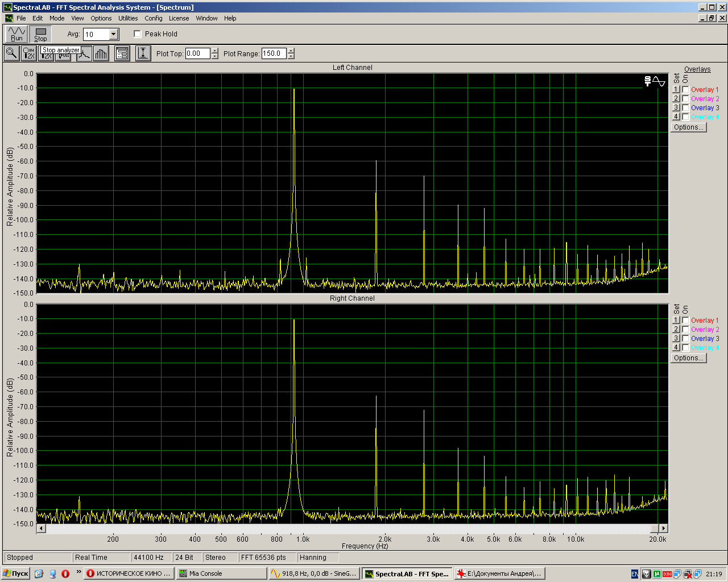Set overlay 4 button in right channel
Viewport: 728px width, 582px height.
click(676, 348)
